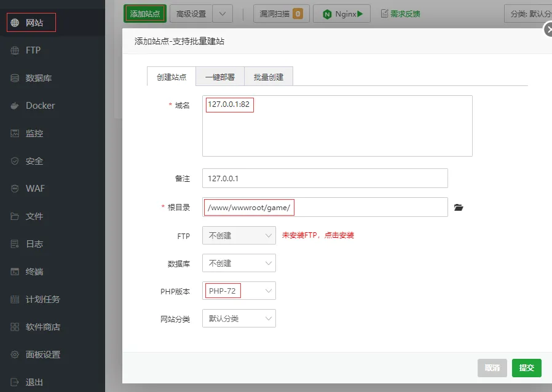
Task: Open the FTP creation dropdown showing 不创建
Action: (x=239, y=235)
